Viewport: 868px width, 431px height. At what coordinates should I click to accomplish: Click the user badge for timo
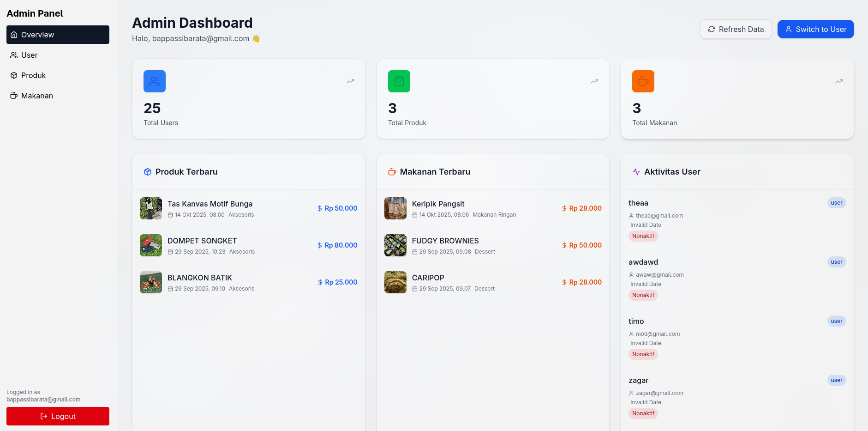click(x=837, y=321)
